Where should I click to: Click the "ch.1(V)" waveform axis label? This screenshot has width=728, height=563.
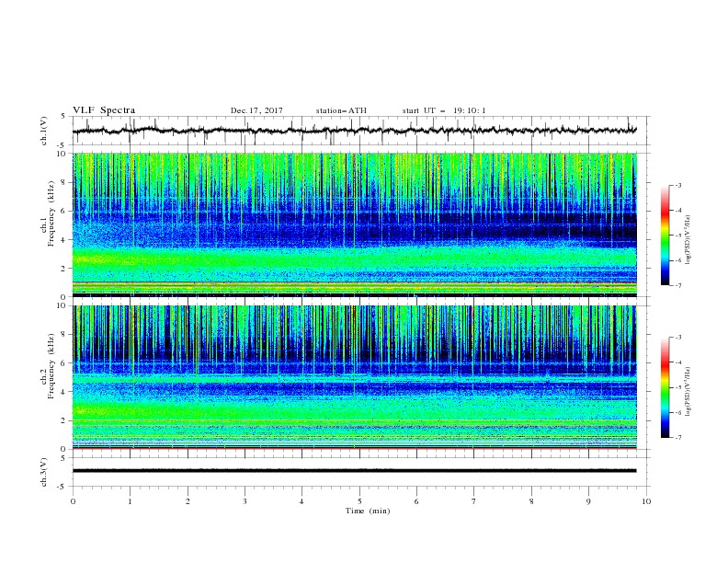click(x=44, y=131)
